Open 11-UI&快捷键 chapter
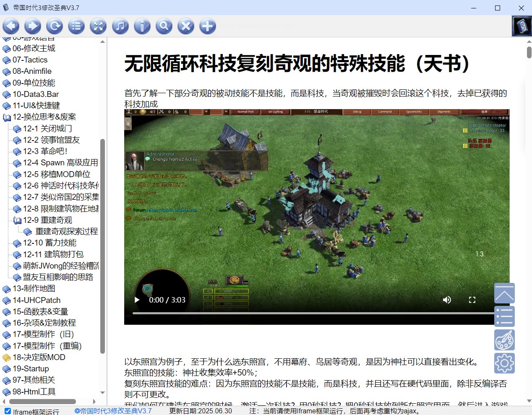 (36, 106)
